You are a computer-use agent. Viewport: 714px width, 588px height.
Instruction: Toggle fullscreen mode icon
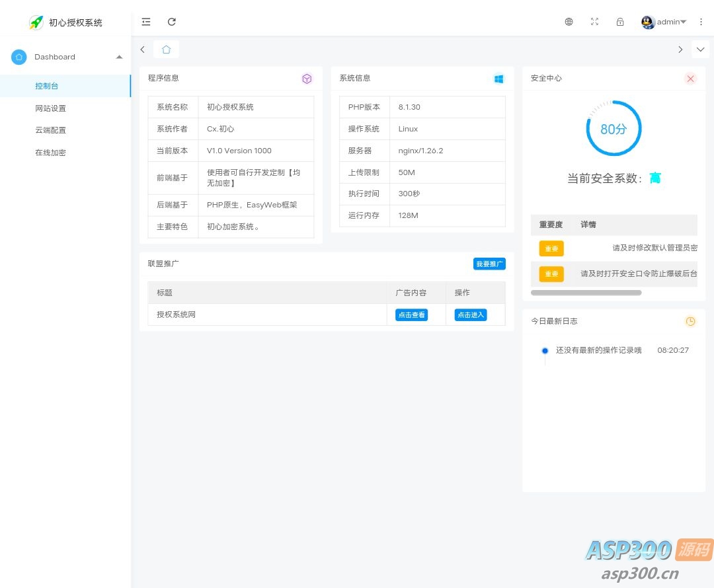[x=594, y=22]
